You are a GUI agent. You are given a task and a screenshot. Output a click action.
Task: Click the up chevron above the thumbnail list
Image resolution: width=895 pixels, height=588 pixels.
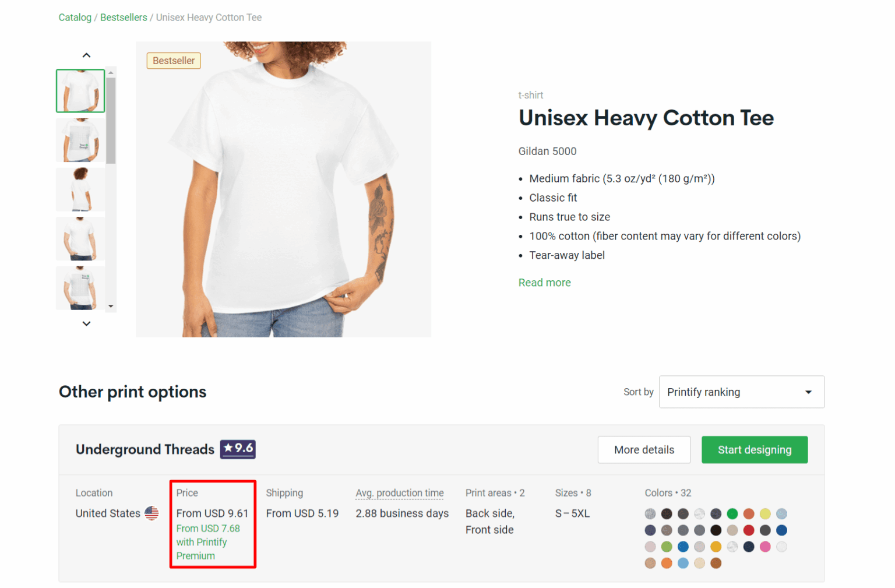pos(86,54)
